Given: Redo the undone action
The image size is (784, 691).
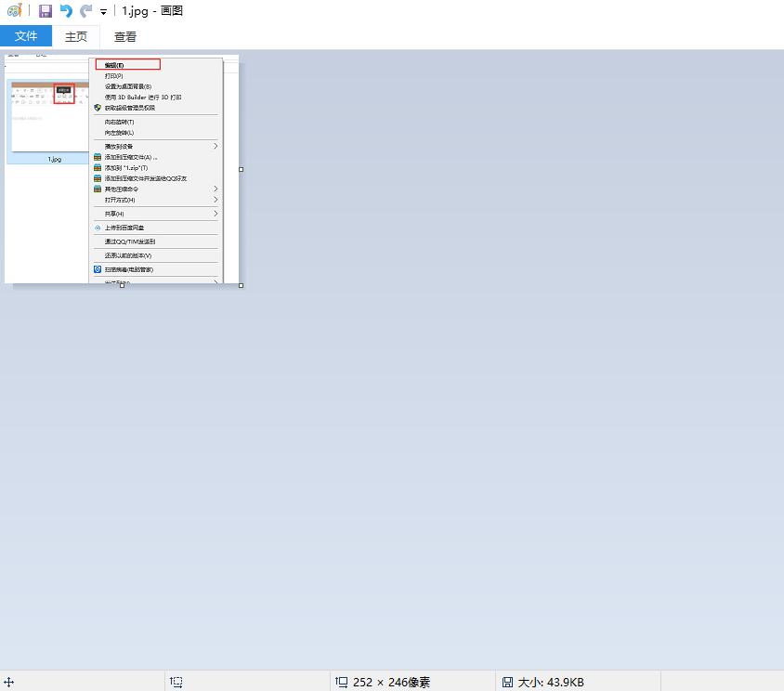Looking at the screenshot, I should coord(86,10).
